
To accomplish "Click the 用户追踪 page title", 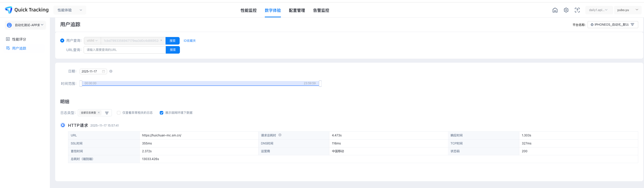I will pos(70,24).
